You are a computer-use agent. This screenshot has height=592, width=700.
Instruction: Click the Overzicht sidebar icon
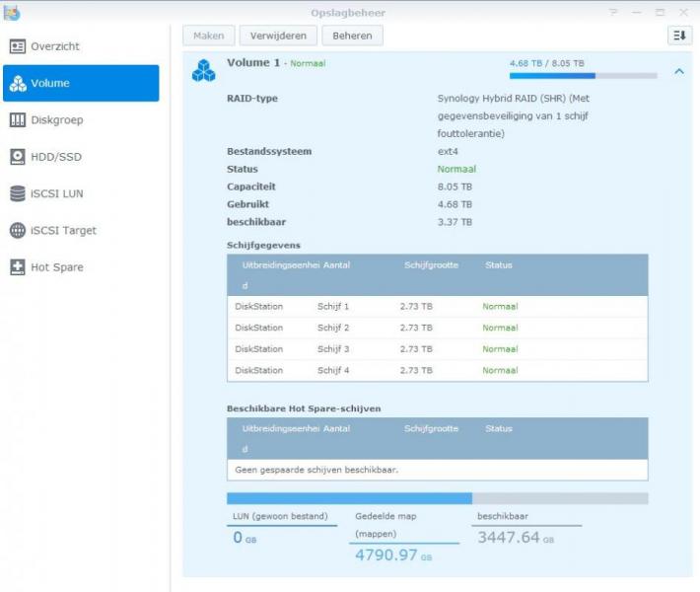pos(18,46)
